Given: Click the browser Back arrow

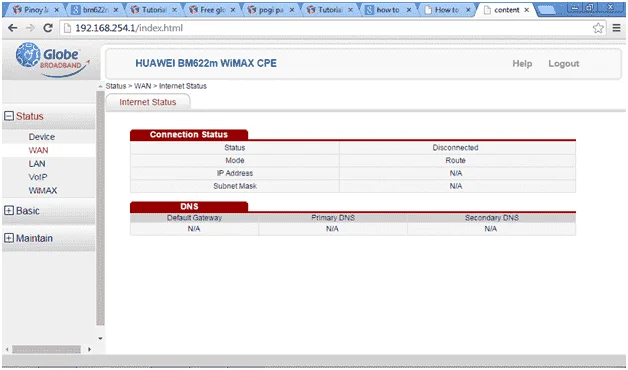Looking at the screenshot, I should [x=12, y=28].
